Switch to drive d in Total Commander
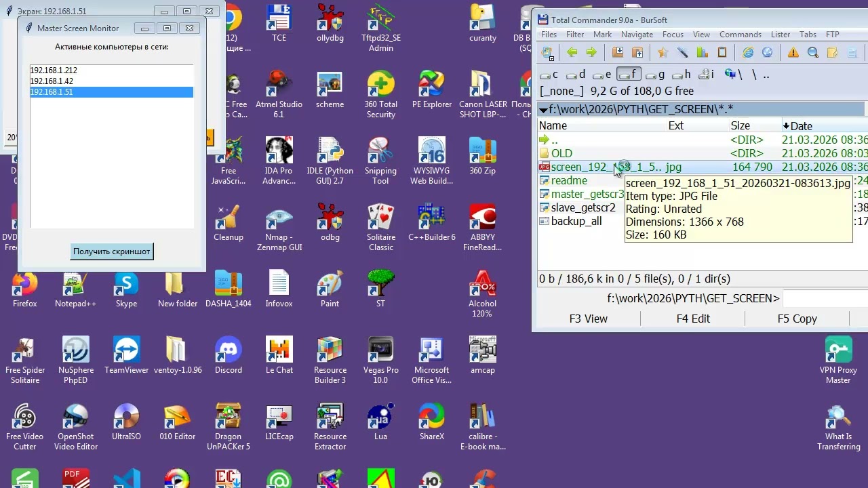This screenshot has height=488, width=868. coord(576,75)
